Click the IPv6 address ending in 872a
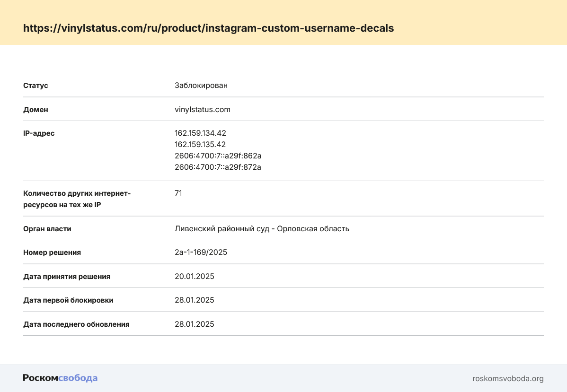The image size is (567, 392). click(218, 167)
